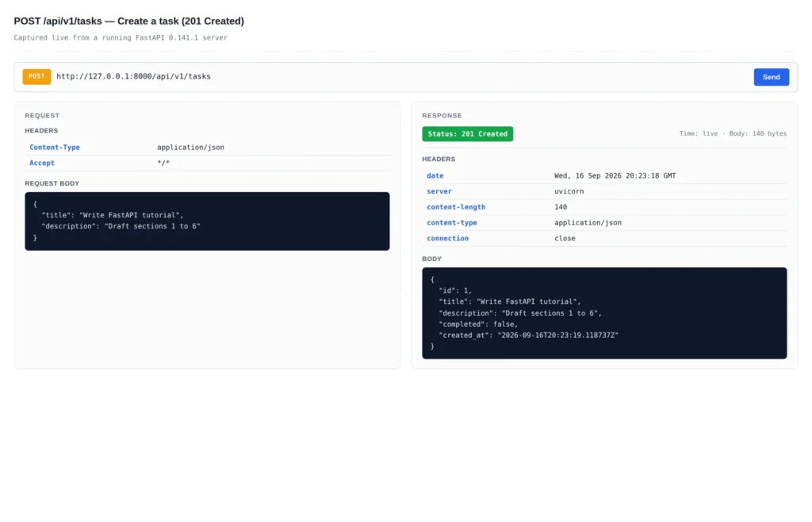Select the application/json request header value

[x=190, y=148]
